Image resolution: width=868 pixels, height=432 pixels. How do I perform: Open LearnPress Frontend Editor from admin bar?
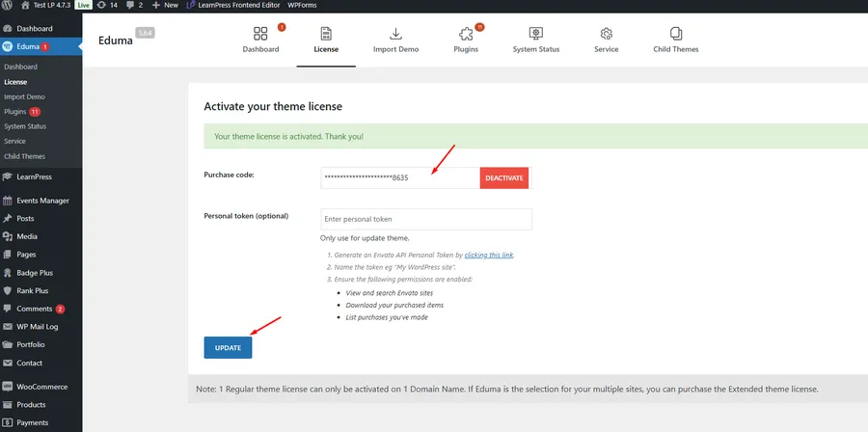[x=233, y=5]
